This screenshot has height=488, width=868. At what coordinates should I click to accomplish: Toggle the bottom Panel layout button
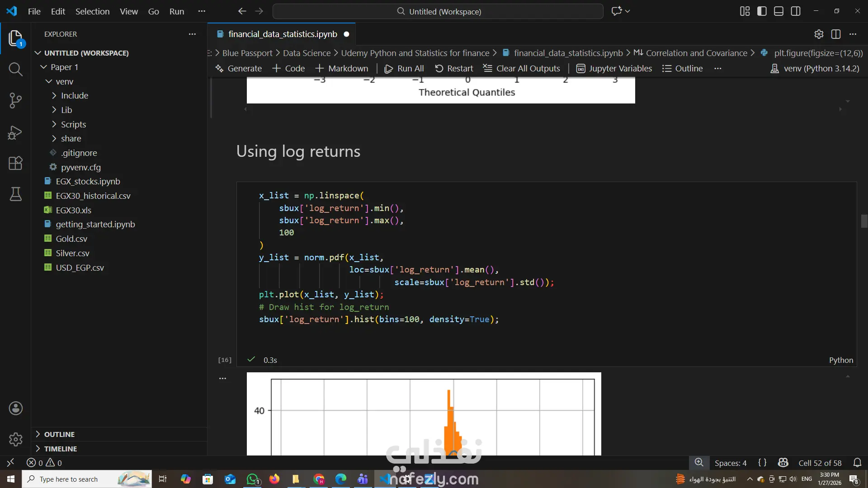pyautogui.click(x=778, y=11)
